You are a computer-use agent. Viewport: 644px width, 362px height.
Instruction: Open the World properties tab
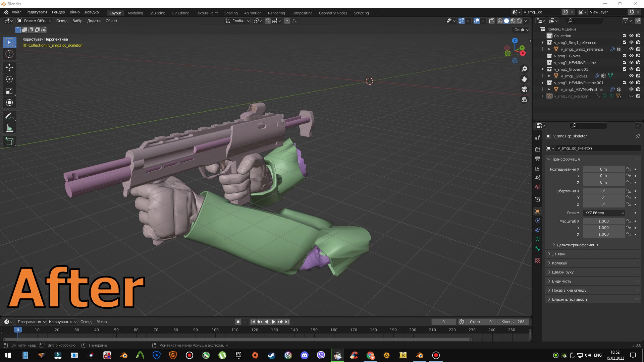538,187
